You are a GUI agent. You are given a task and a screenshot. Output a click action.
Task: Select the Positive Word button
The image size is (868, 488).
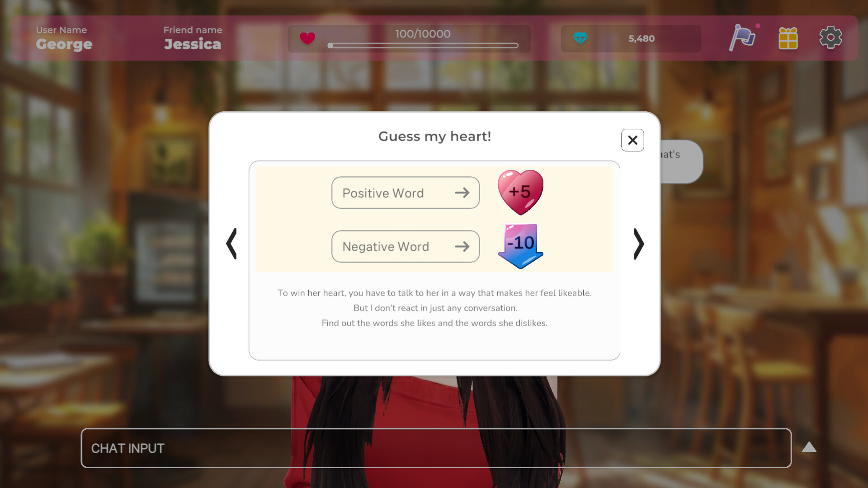[406, 192]
